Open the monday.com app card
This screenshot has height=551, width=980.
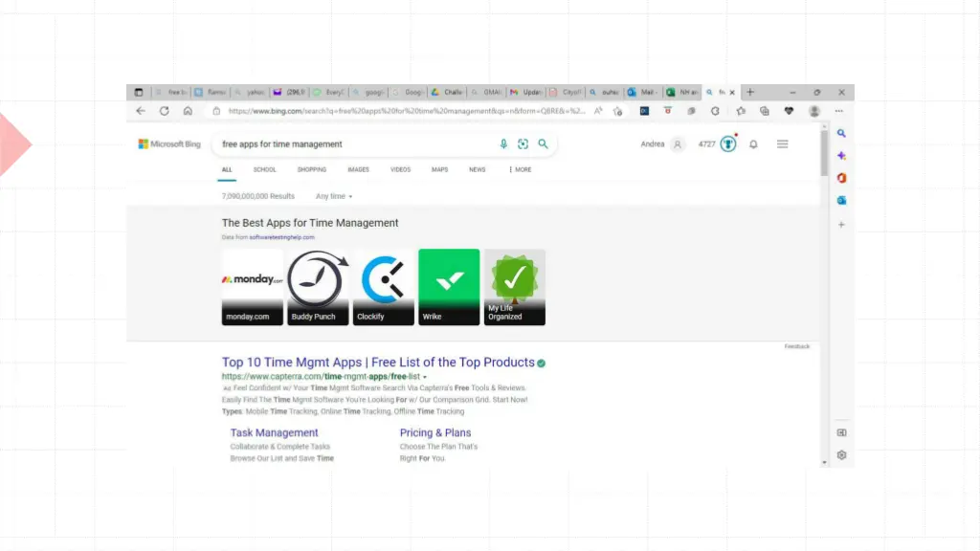click(x=252, y=287)
